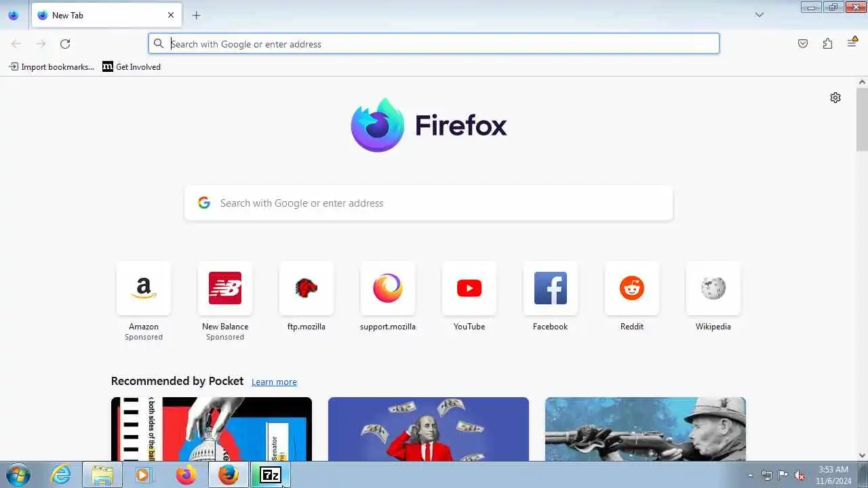Go forward with the forward arrow
The width and height of the screenshot is (868, 488).
[41, 44]
